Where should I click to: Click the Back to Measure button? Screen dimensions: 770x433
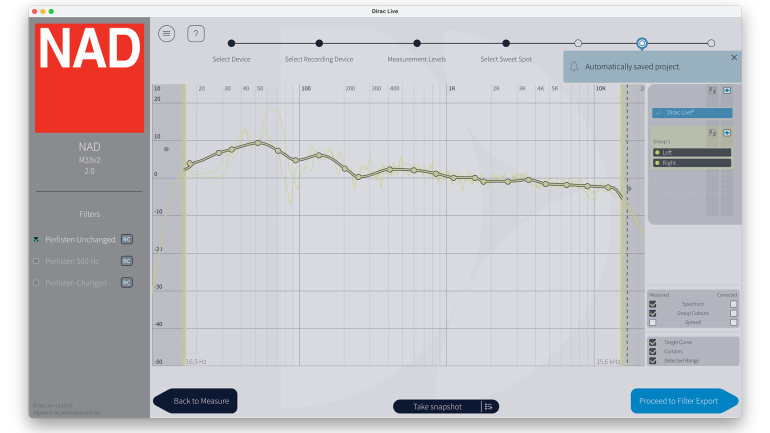[x=196, y=401]
